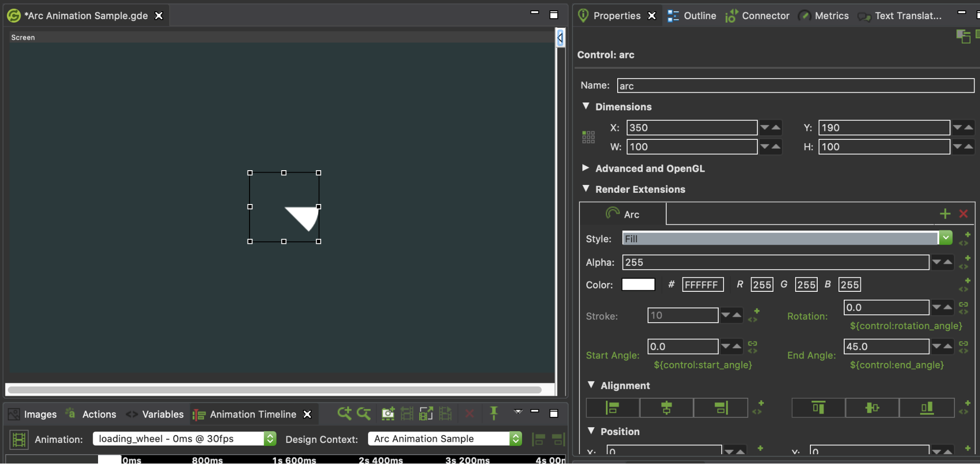
Task: Click the Name input field
Action: pos(795,85)
